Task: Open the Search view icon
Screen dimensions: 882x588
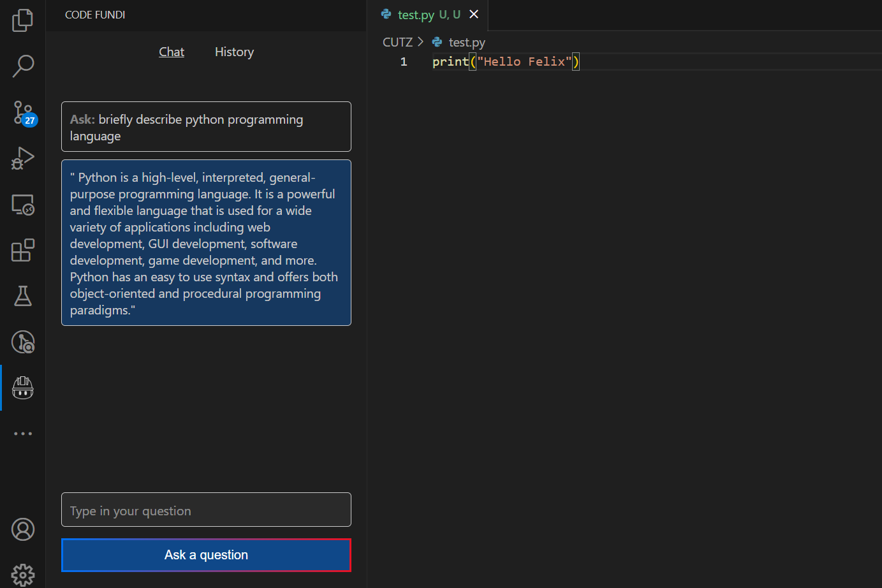Action: click(x=23, y=66)
